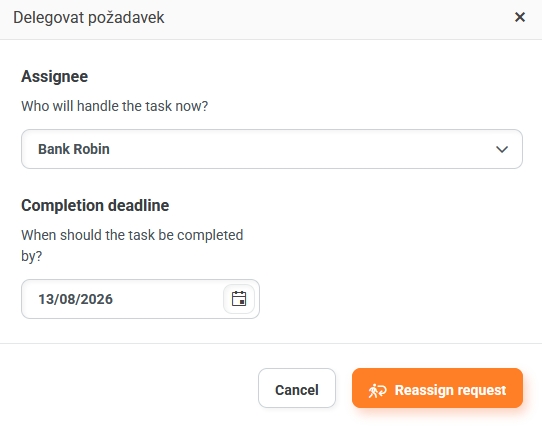Click the 13/08/2026 date text
The width and height of the screenshot is (542, 428).
(x=75, y=299)
